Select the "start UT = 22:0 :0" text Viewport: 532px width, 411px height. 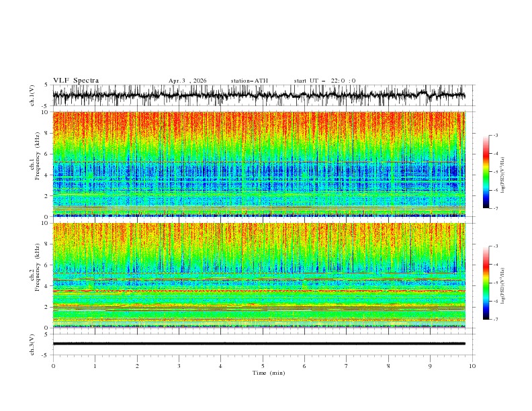(x=324, y=81)
